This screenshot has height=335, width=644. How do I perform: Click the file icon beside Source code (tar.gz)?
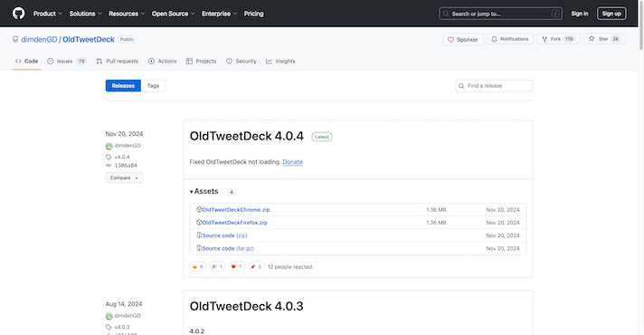tap(199, 248)
